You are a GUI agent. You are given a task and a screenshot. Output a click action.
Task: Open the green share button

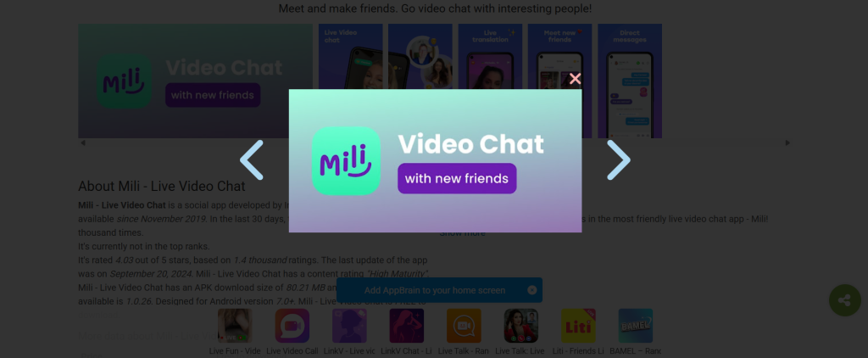[x=844, y=300]
